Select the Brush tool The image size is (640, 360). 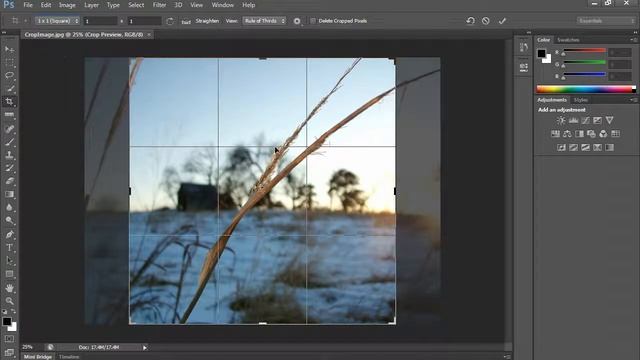pos(9,142)
